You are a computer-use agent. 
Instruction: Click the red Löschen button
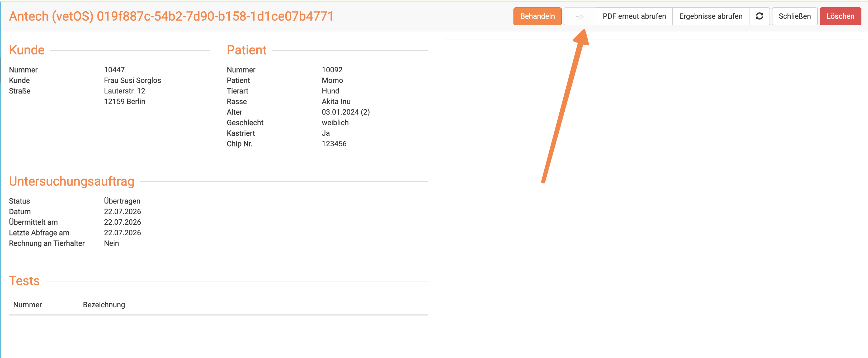pyautogui.click(x=840, y=16)
